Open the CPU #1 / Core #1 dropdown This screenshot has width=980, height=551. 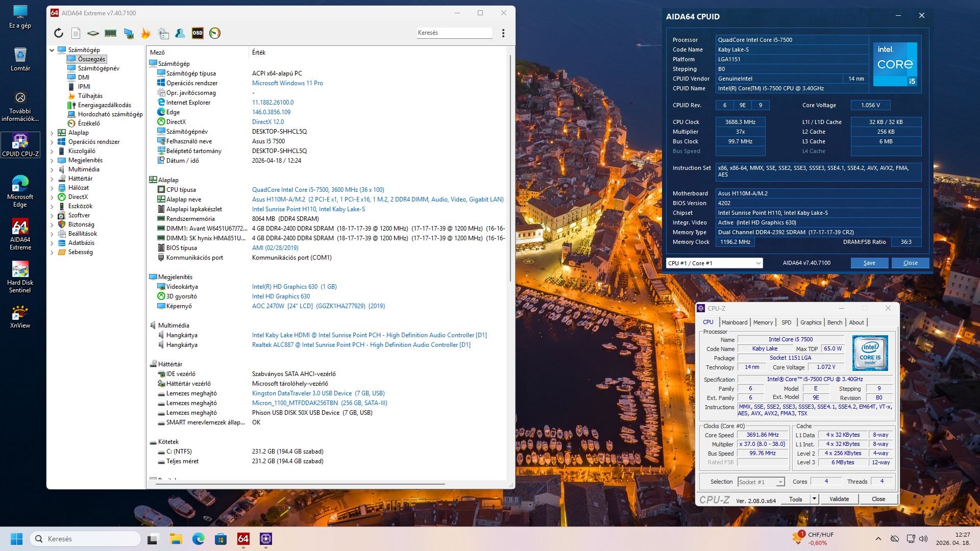(714, 263)
